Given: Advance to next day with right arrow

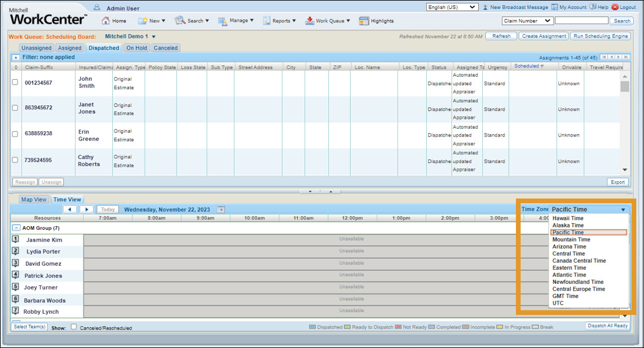Looking at the screenshot, I should (86, 209).
